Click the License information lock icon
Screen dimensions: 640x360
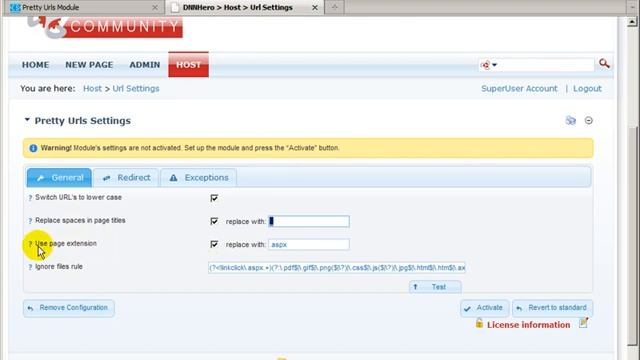click(479, 324)
